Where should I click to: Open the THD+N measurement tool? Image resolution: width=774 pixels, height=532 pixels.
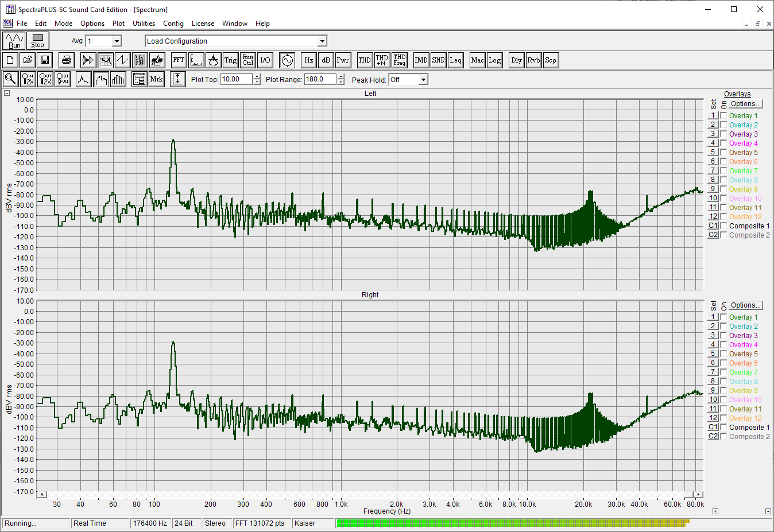pyautogui.click(x=382, y=60)
